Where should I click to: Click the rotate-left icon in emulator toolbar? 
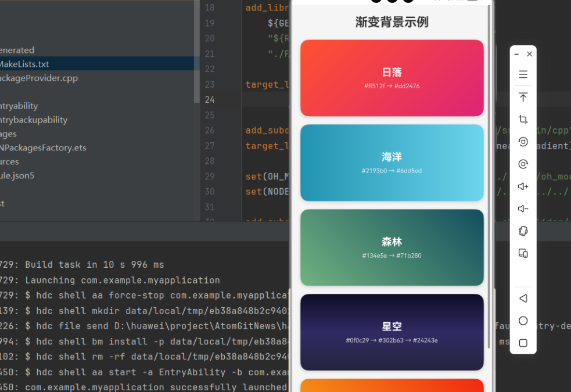coord(523,142)
